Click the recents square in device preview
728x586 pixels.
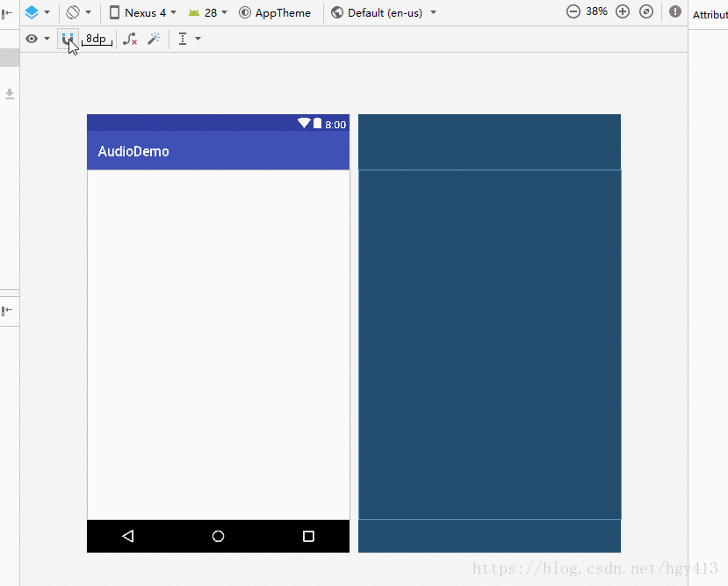pyautogui.click(x=308, y=536)
